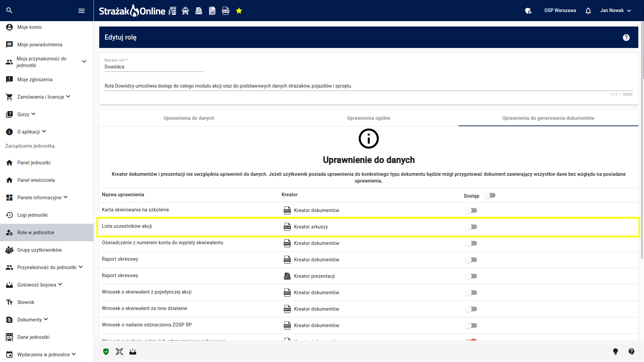Switch to Uprawnienia ogólne tab
Viewport: 644px width, 362px height.
coord(369,118)
